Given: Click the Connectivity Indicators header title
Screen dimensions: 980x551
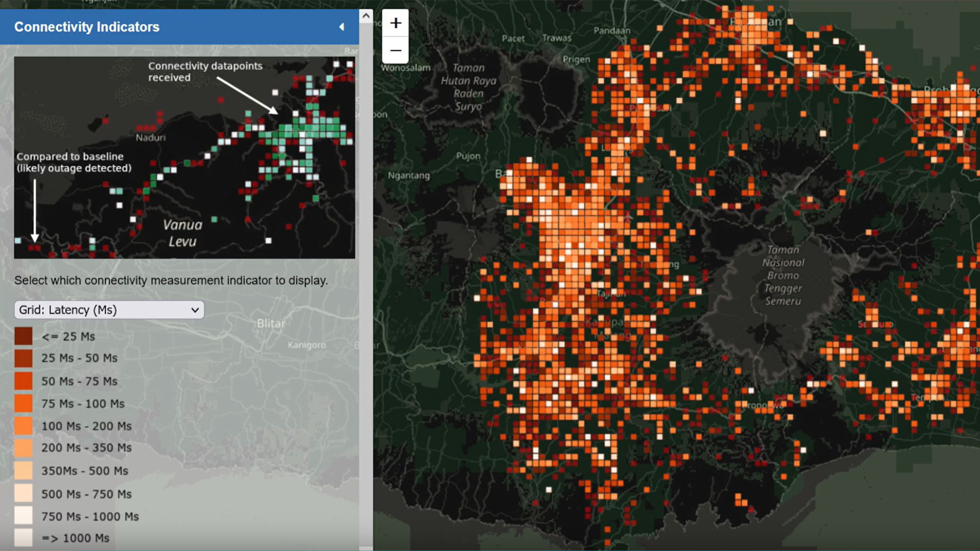Looking at the screenshot, I should pyautogui.click(x=87, y=27).
